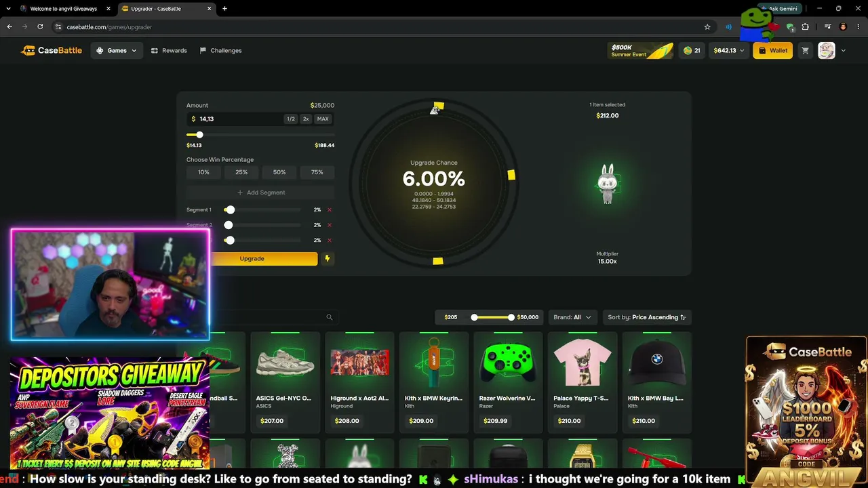
Task: Select the Razer Wolverine controller item
Action: click(509, 382)
